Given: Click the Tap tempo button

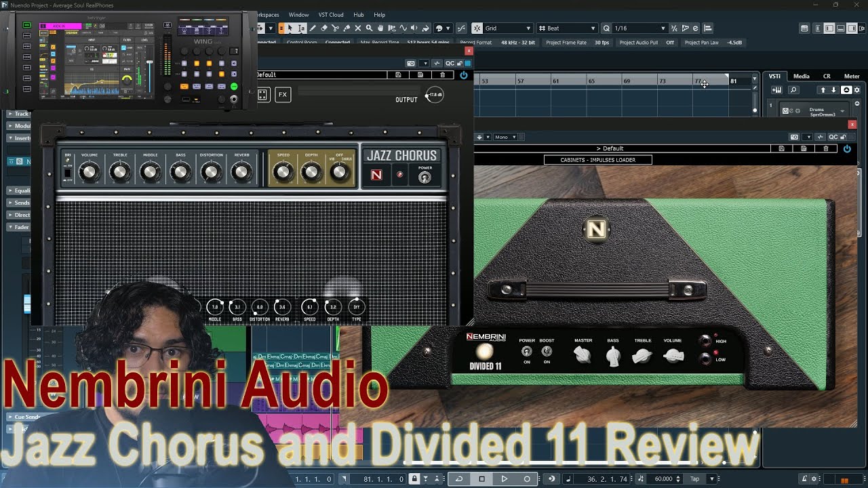Looking at the screenshot, I should pyautogui.click(x=694, y=479).
